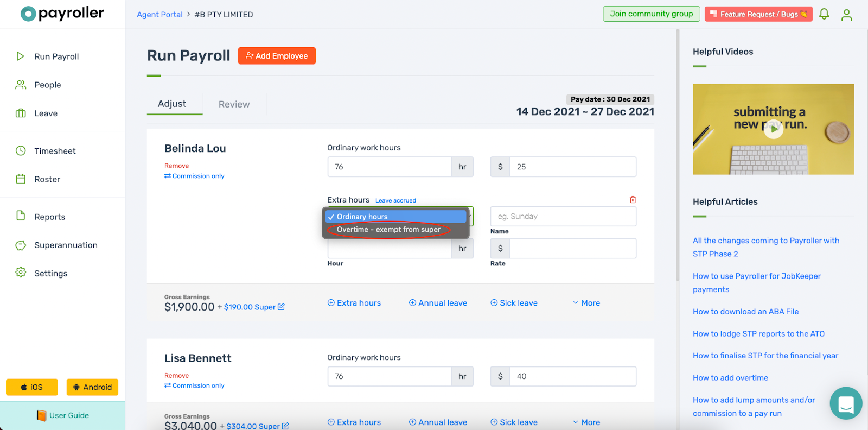Viewport: 868px width, 430px height.
Task: Delete extra hours with trash icon
Action: click(x=633, y=200)
